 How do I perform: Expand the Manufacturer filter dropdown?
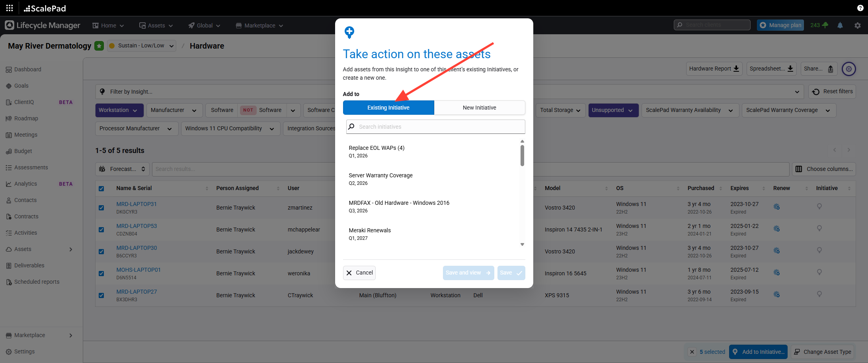click(174, 110)
